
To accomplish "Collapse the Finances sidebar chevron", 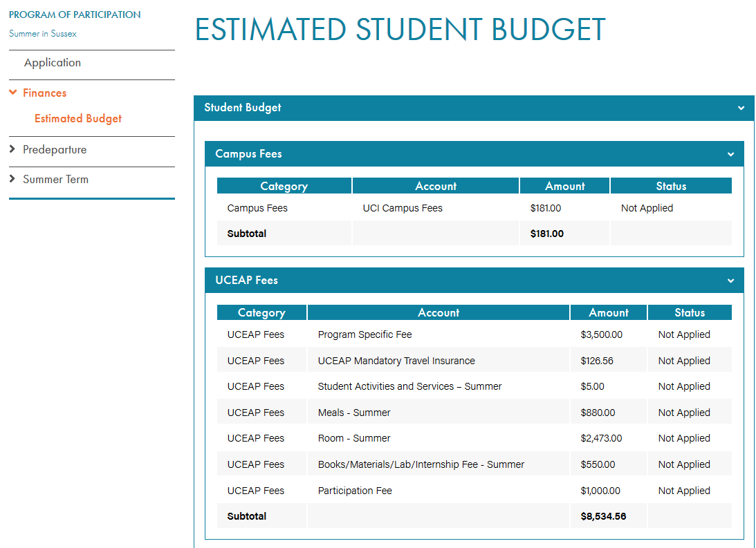I will 13,92.
